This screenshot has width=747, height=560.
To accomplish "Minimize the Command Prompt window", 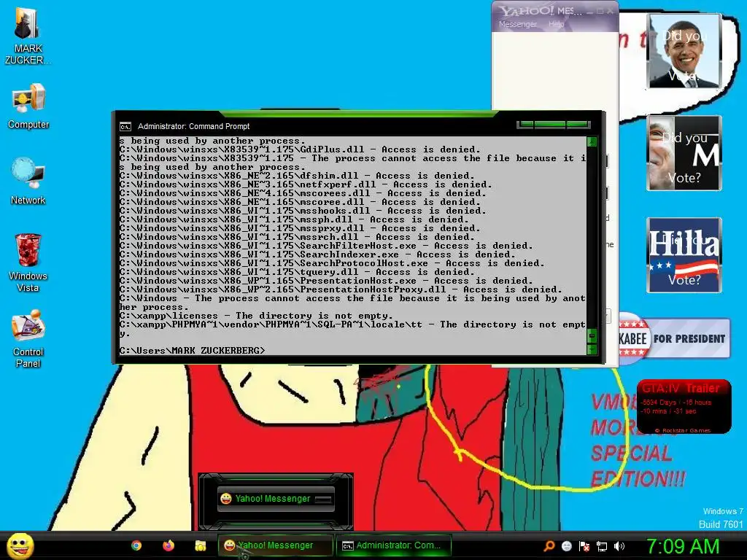I will tap(527, 124).
